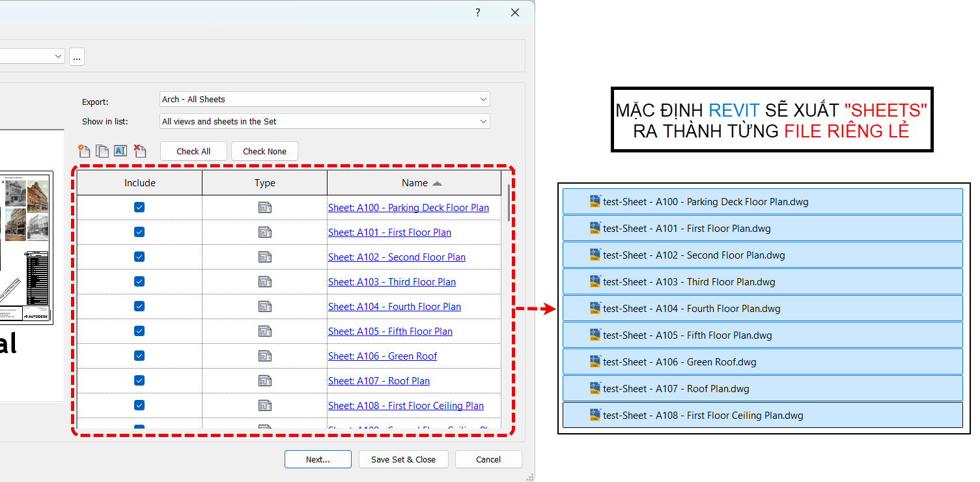Open link Sheet: A105 - Fifth Floor Plan

(390, 332)
